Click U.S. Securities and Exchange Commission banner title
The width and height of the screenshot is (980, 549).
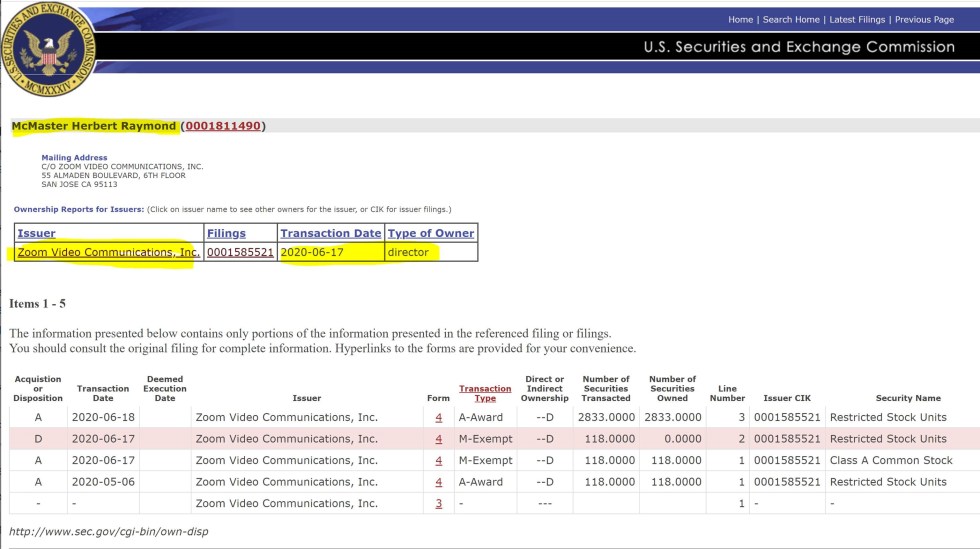pos(799,47)
